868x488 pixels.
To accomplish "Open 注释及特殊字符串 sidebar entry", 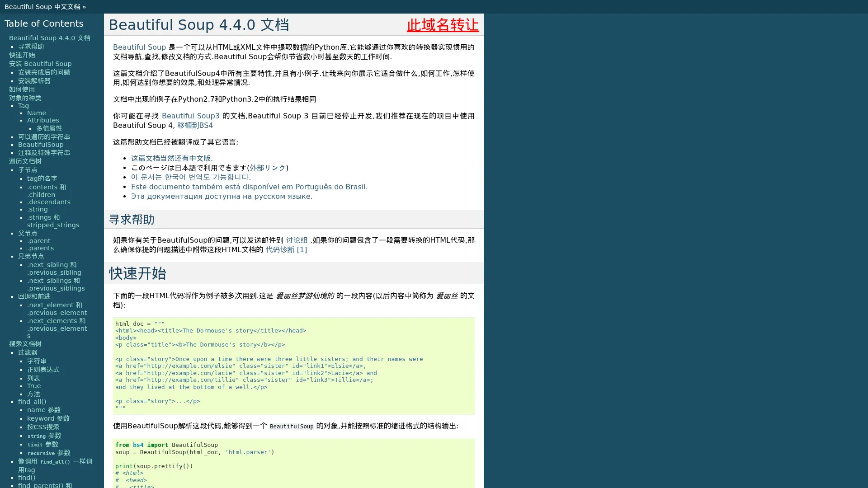I will point(44,153).
